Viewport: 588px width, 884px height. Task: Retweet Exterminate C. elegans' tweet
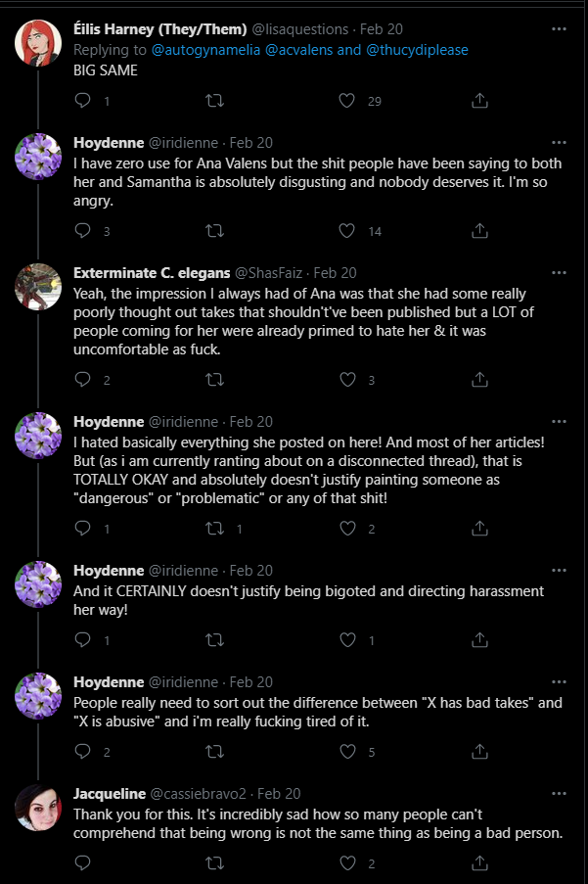click(x=214, y=380)
